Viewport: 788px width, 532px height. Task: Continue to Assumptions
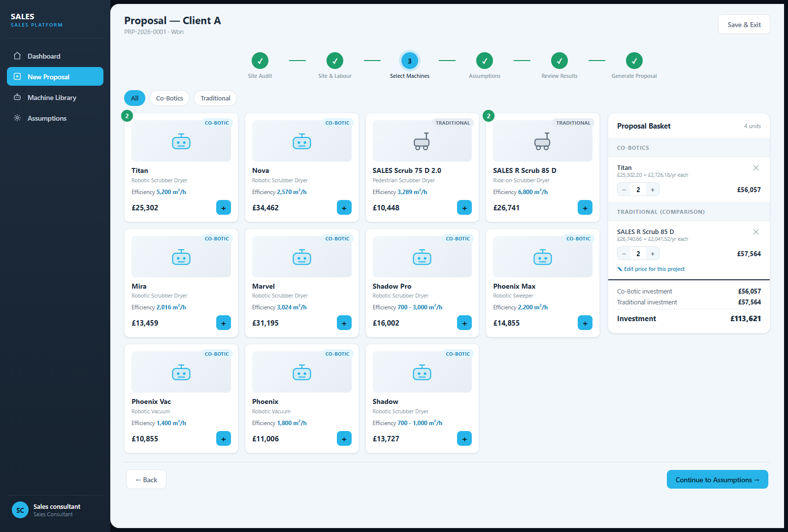point(718,480)
